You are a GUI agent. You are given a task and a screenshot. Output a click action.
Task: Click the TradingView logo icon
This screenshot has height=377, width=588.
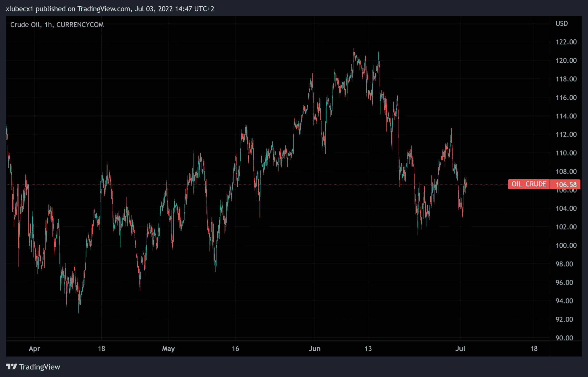coord(11,367)
